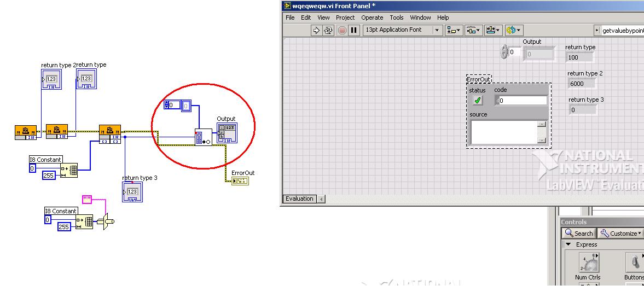Click the ErrorOut cluster label
This screenshot has width=644, height=286.
[x=479, y=79]
